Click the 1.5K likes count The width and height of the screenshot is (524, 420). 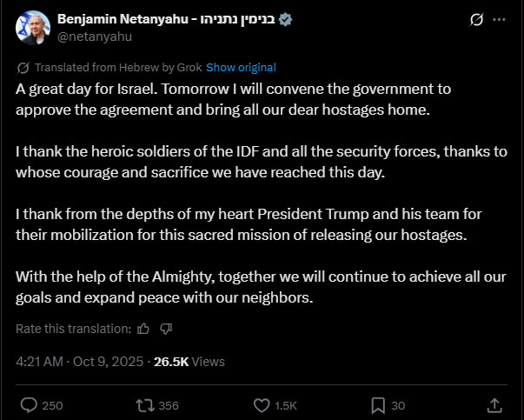point(287,405)
